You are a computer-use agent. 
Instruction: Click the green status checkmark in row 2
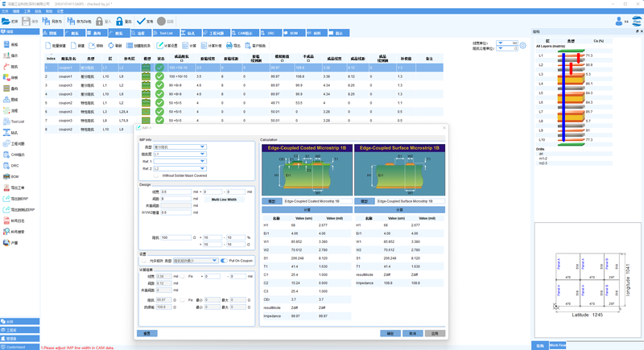point(159,76)
